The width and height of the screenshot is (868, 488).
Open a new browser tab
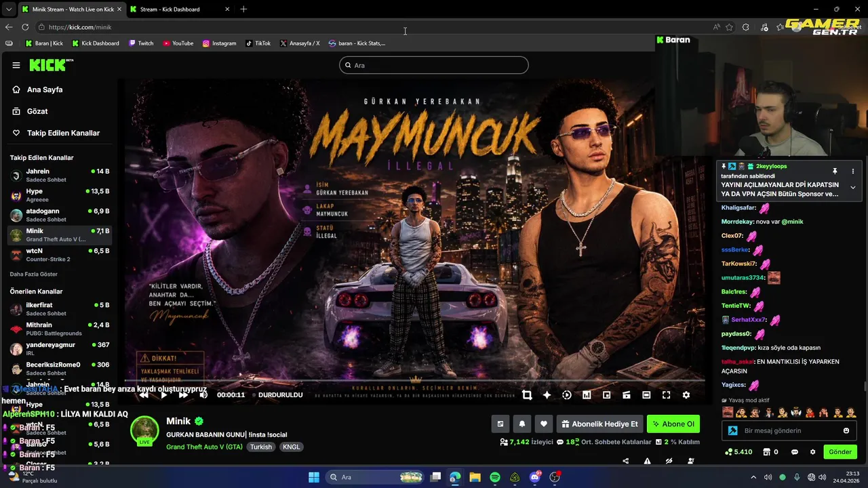[x=243, y=9]
